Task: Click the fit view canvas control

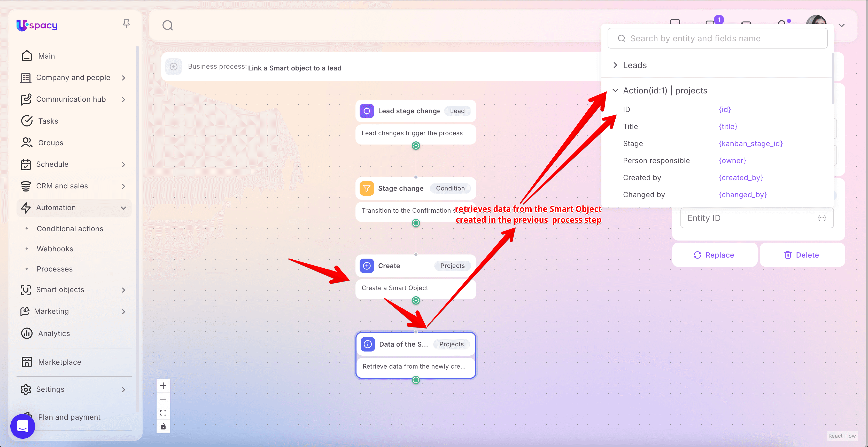Action: coord(163,413)
